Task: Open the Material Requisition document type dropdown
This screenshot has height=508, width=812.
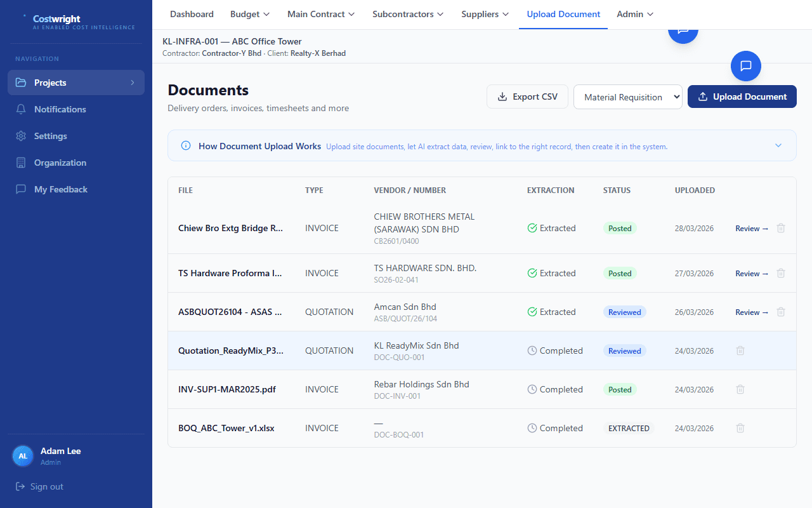Action: [628, 97]
